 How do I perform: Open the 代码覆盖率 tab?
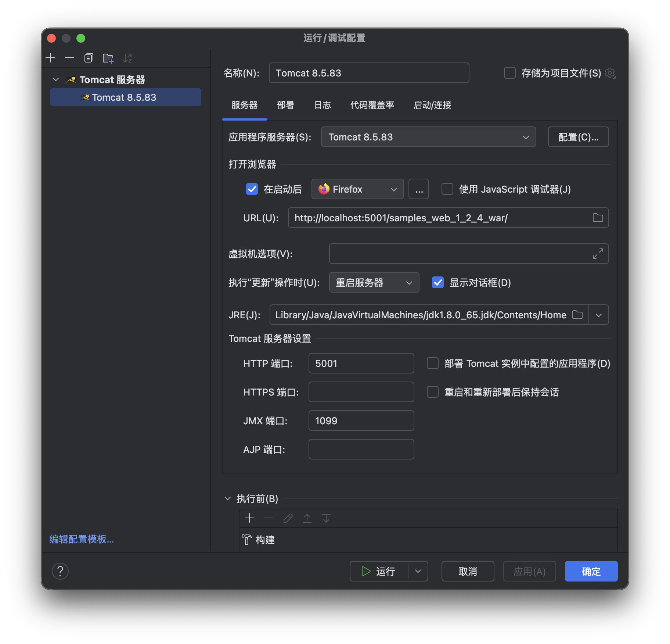pos(372,105)
